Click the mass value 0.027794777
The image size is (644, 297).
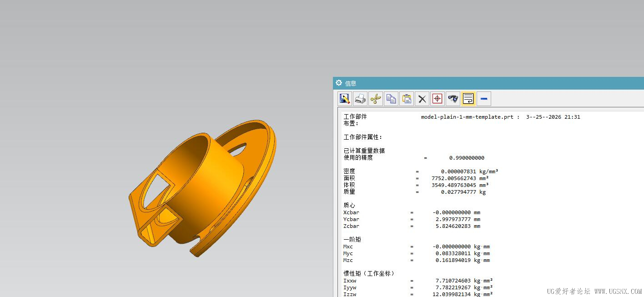[x=458, y=192]
